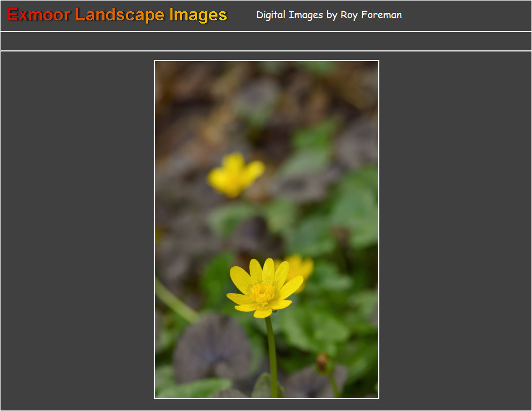The height and width of the screenshot is (411, 532).
Task: Click the orange center of the foreground flower
Action: (263, 293)
